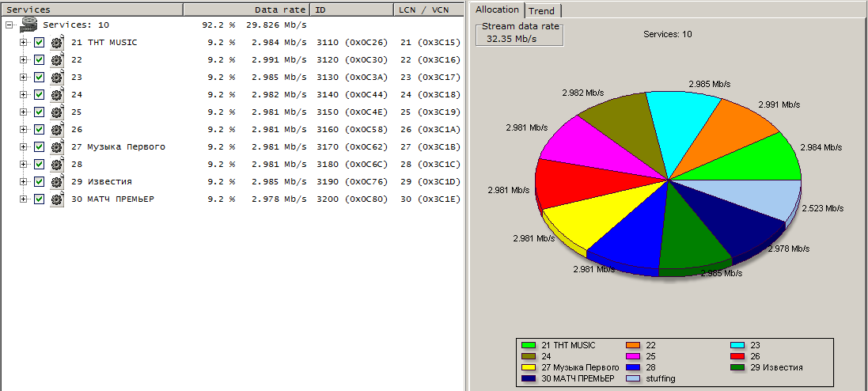Click the gear icon of service 23
The width and height of the screenshot is (868, 391).
point(56,77)
